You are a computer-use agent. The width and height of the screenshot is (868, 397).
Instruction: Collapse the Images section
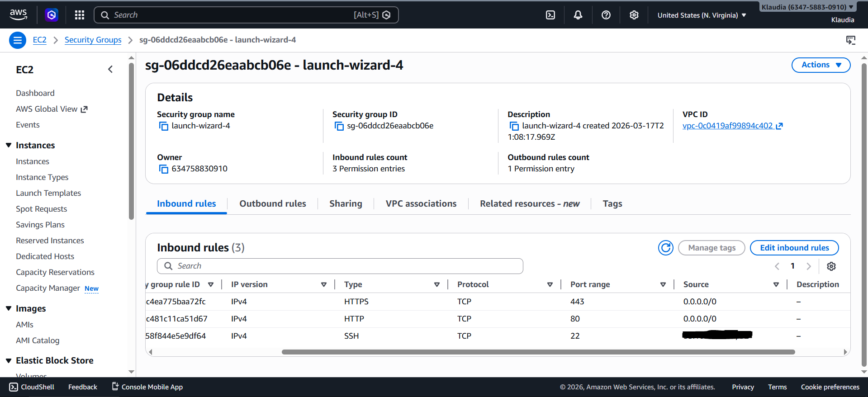(9, 308)
